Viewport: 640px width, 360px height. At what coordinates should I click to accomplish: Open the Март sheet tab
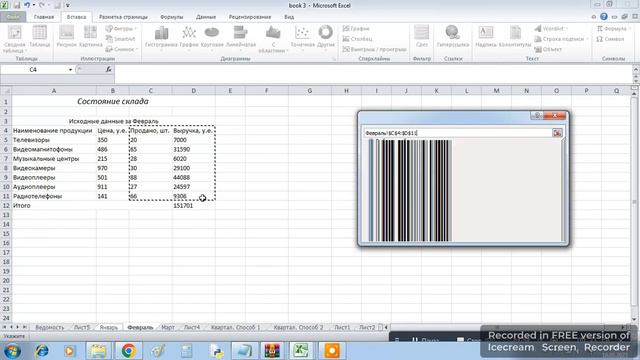click(168, 327)
